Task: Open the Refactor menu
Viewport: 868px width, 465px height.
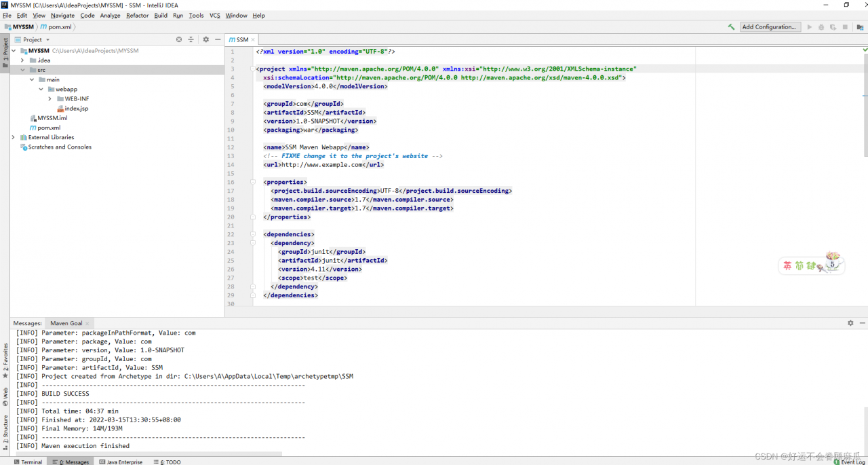Action: (x=137, y=16)
